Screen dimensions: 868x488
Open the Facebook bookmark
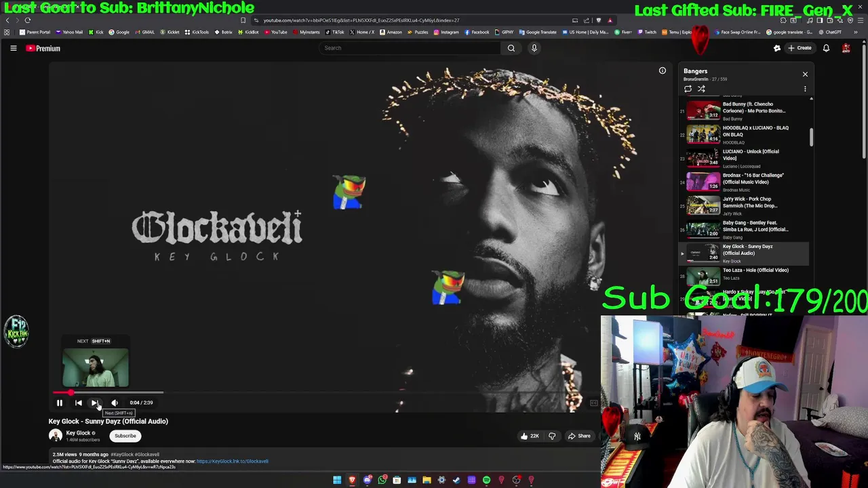tap(477, 32)
